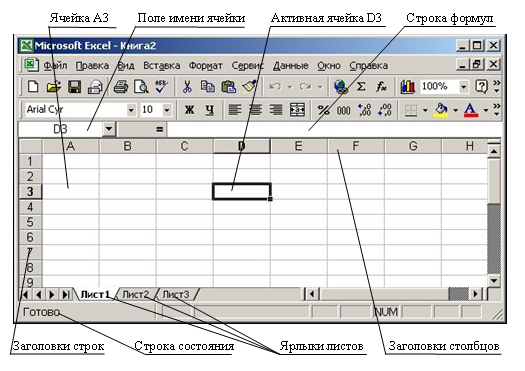525x371 pixels.
Task: Launch the Chart Wizard icon
Action: click(x=407, y=87)
